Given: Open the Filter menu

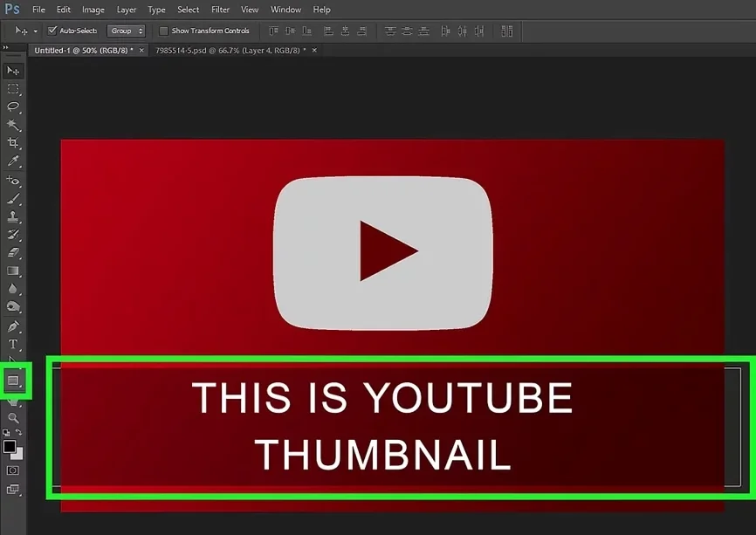Looking at the screenshot, I should tap(220, 10).
